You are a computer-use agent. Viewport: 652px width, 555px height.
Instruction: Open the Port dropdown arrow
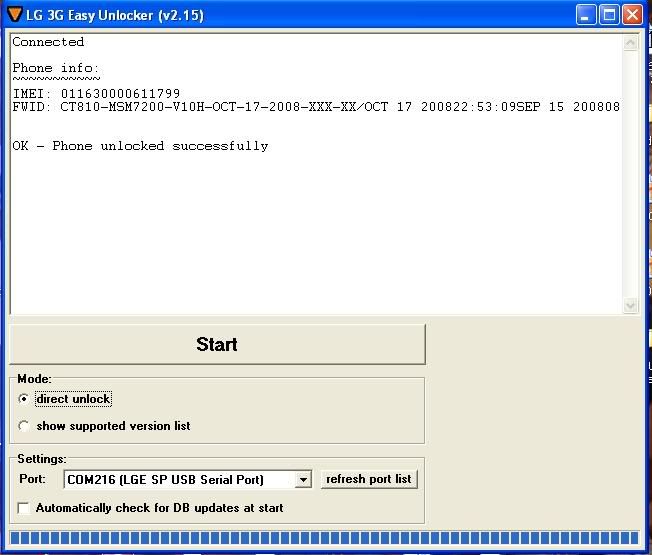[x=303, y=480]
